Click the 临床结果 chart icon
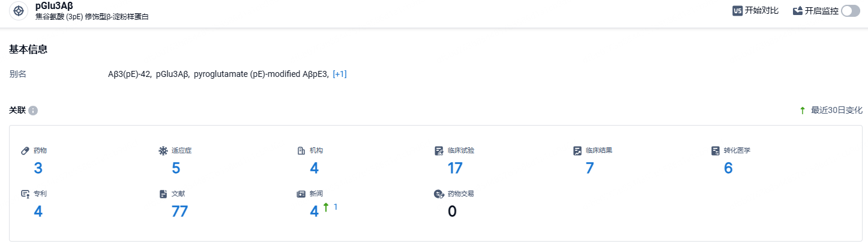The width and height of the screenshot is (868, 244). coord(577,150)
